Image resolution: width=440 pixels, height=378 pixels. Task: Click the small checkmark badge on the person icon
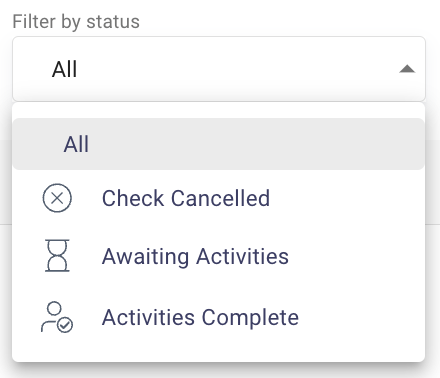[65, 325]
